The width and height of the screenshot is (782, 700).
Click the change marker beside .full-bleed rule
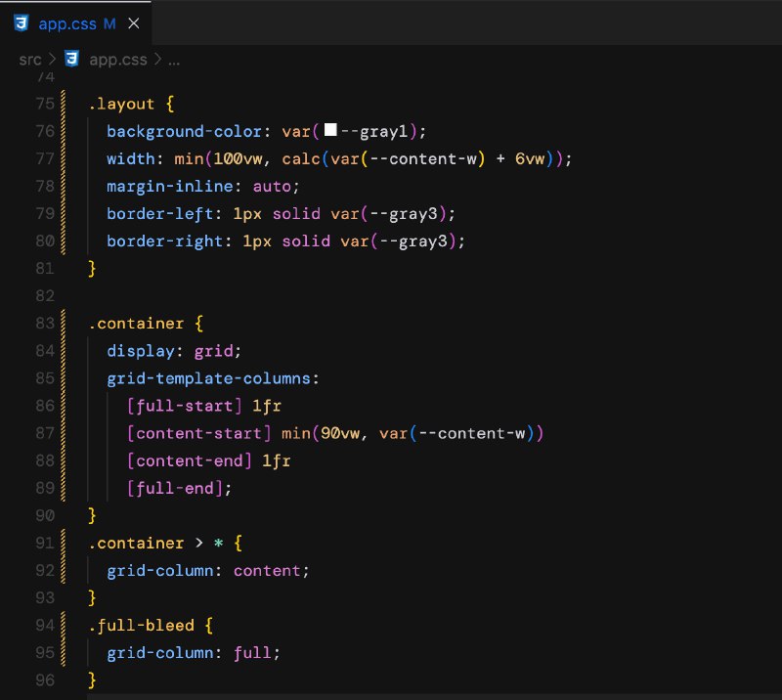coord(61,625)
